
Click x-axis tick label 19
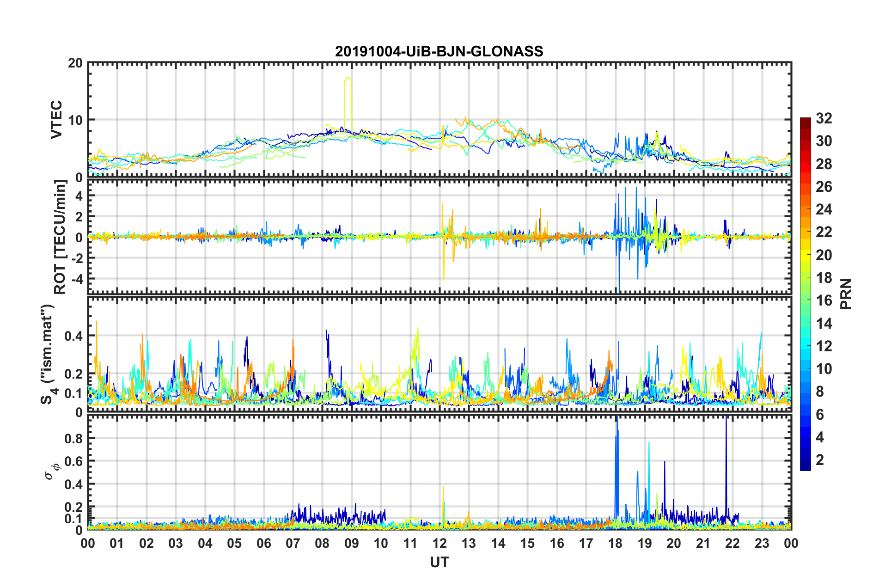(645, 543)
